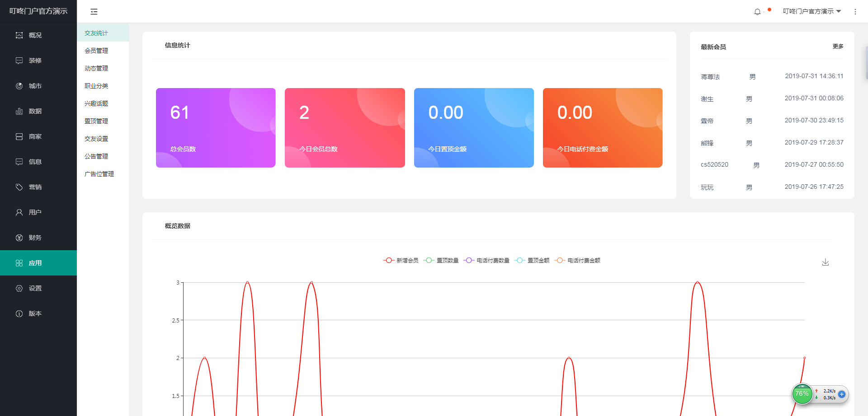The height and width of the screenshot is (416, 868).
Task: Open 交友设置 submenu item
Action: (103, 139)
